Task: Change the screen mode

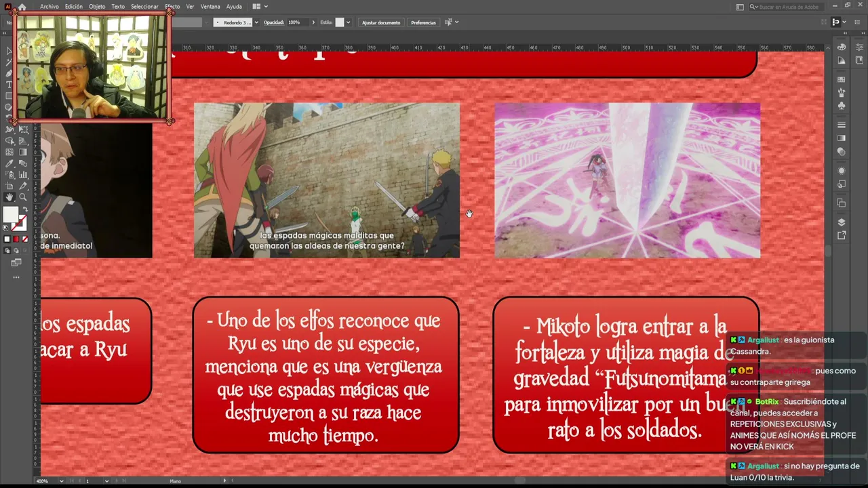Action: tap(16, 262)
